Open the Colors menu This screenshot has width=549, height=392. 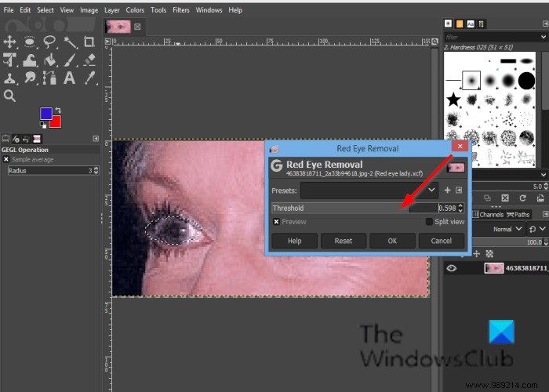coord(135,10)
